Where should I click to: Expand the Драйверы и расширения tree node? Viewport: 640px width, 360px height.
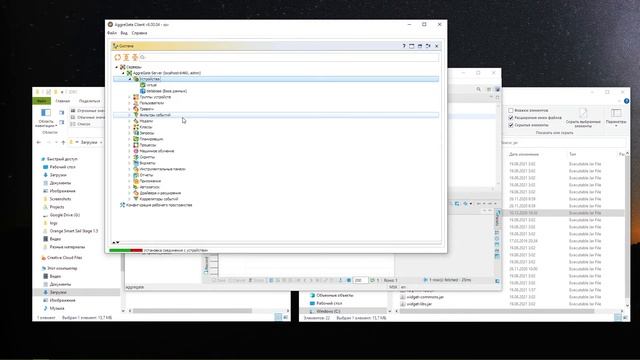(x=130, y=193)
